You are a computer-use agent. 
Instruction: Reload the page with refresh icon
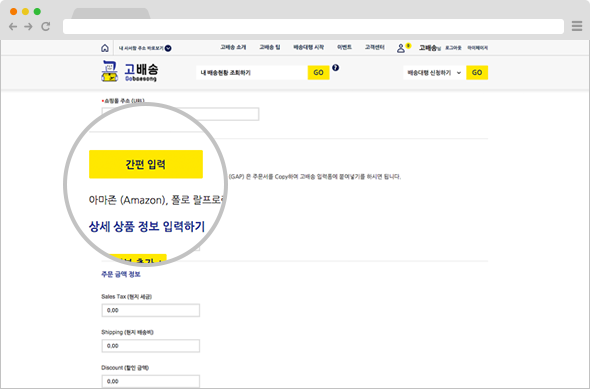pyautogui.click(x=46, y=26)
